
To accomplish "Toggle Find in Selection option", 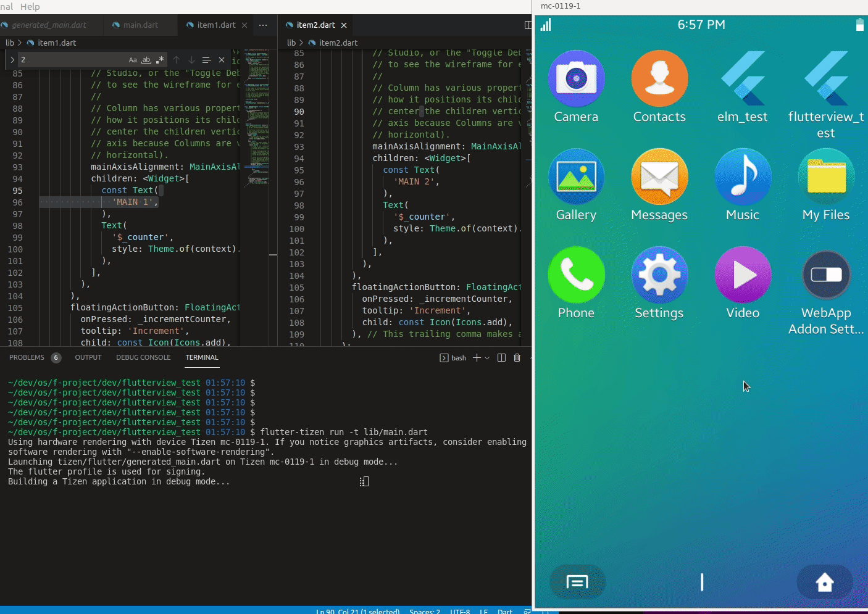I will tap(206, 60).
